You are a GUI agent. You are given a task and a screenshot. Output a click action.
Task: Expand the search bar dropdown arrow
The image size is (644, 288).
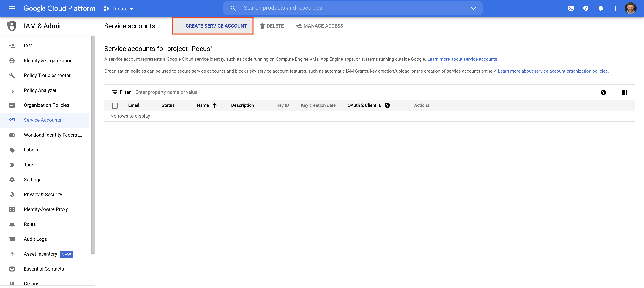pos(473,8)
